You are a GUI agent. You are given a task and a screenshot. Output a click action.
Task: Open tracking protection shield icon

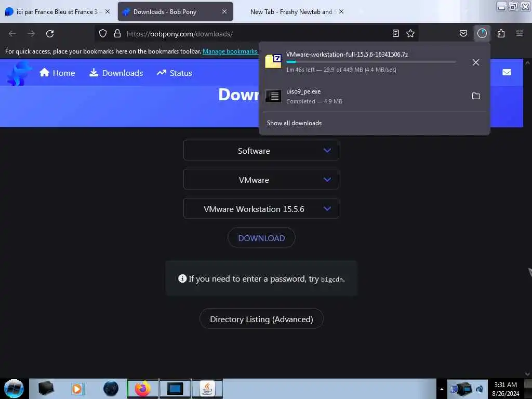[103, 33]
